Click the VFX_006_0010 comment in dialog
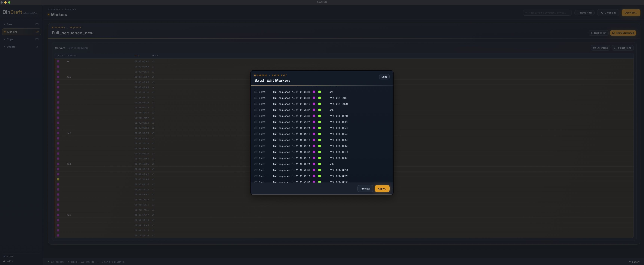The width and height of the screenshot is (644, 265). (339, 170)
